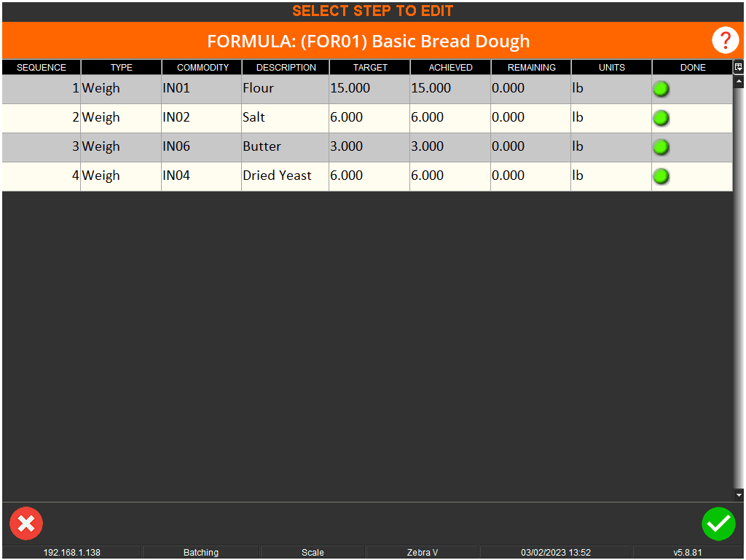Click the green done indicator for Flour
The height and width of the screenshot is (560, 746).
(661, 90)
